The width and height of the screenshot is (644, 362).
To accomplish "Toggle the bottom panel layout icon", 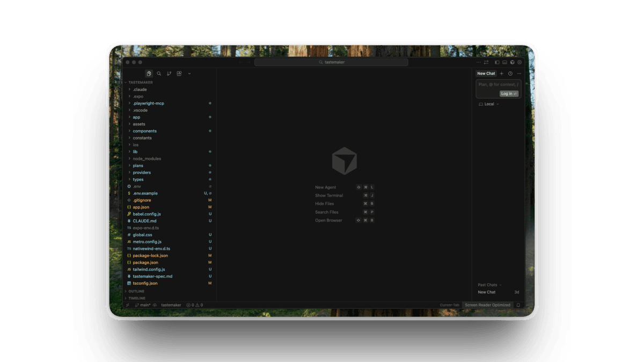I will 504,62.
